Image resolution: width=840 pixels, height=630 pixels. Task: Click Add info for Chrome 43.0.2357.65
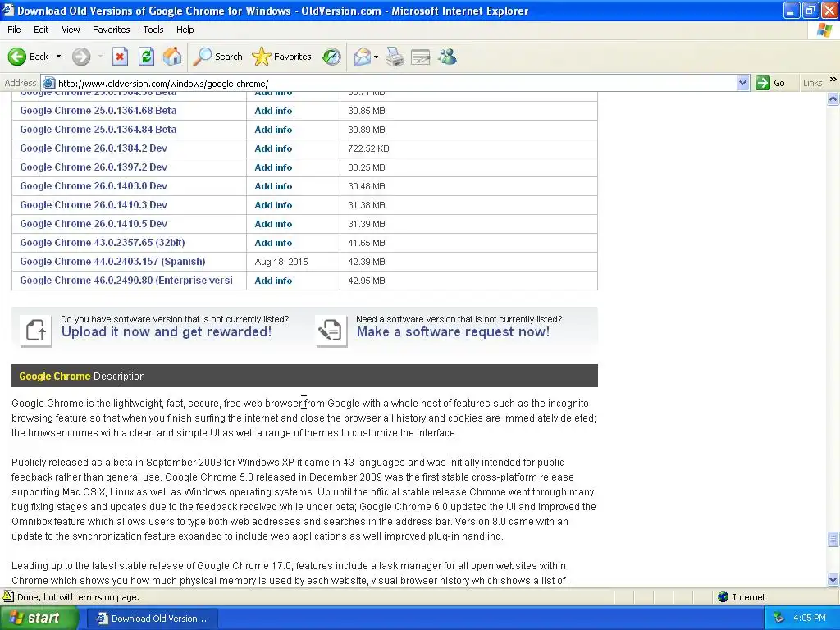pyautogui.click(x=273, y=243)
